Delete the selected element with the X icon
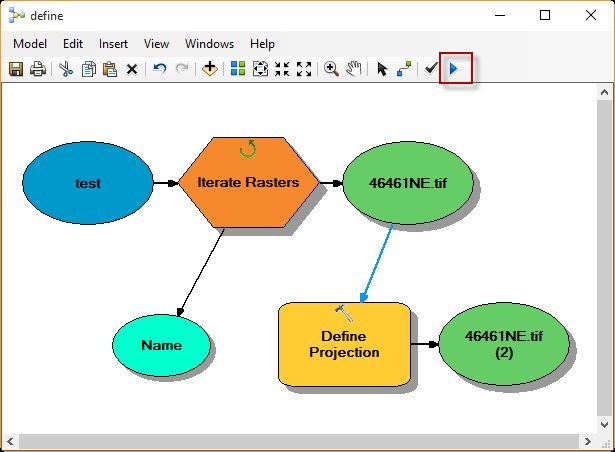The width and height of the screenshot is (615, 452). tap(132, 69)
